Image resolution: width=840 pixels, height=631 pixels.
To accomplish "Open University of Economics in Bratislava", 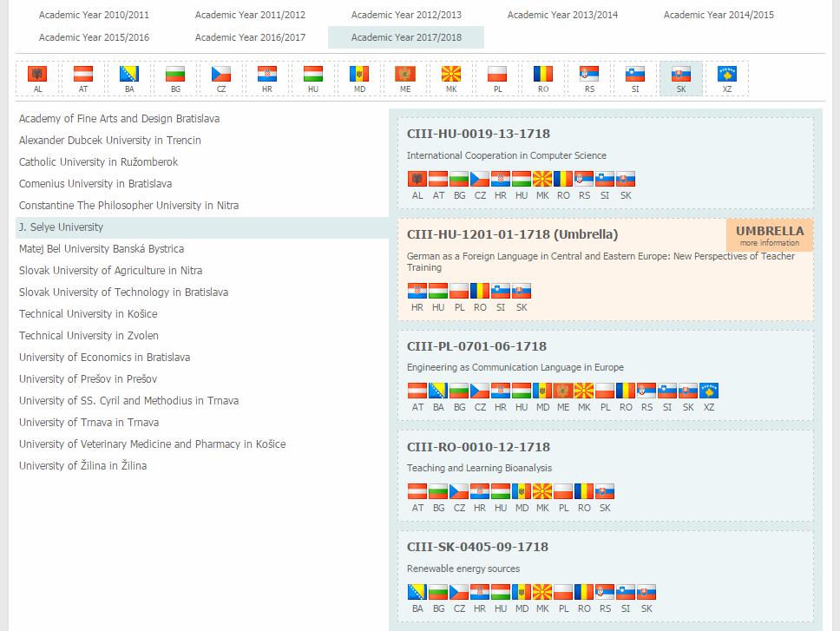I will (104, 358).
